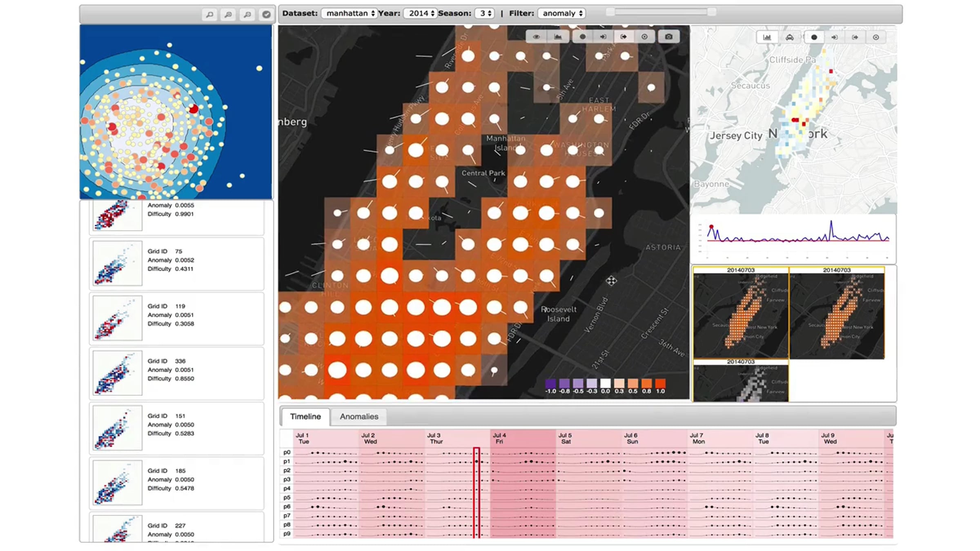
Task: Click the target circle icon on the main map toolbar
Action: click(x=644, y=37)
